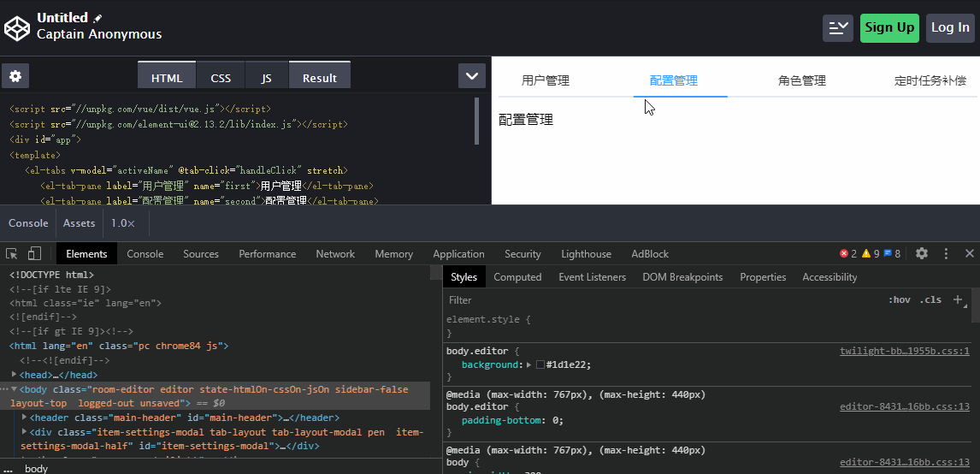Viewport: 980px width, 474px height.
Task: Select the Styles sidebar tab
Action: pos(463,276)
